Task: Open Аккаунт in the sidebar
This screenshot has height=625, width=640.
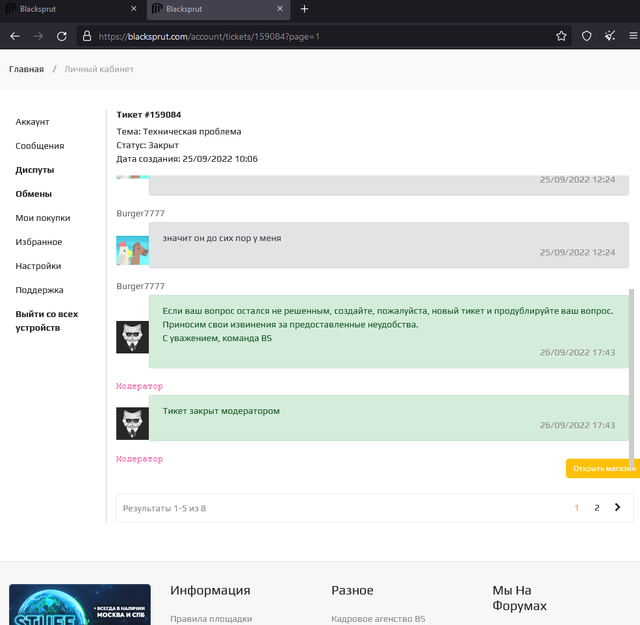Action: click(32, 122)
